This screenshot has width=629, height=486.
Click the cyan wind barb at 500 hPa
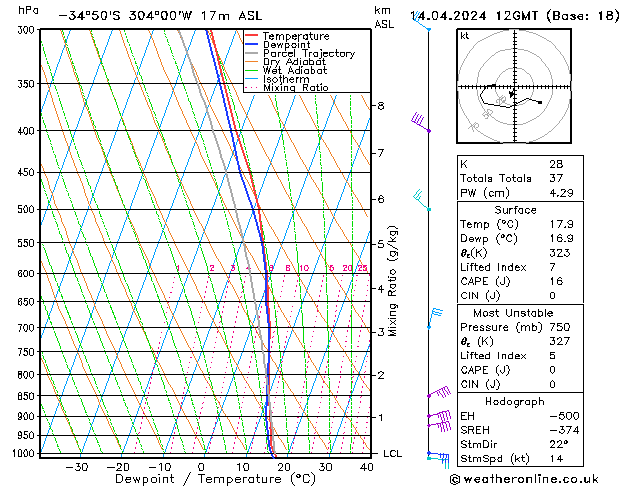(422, 200)
